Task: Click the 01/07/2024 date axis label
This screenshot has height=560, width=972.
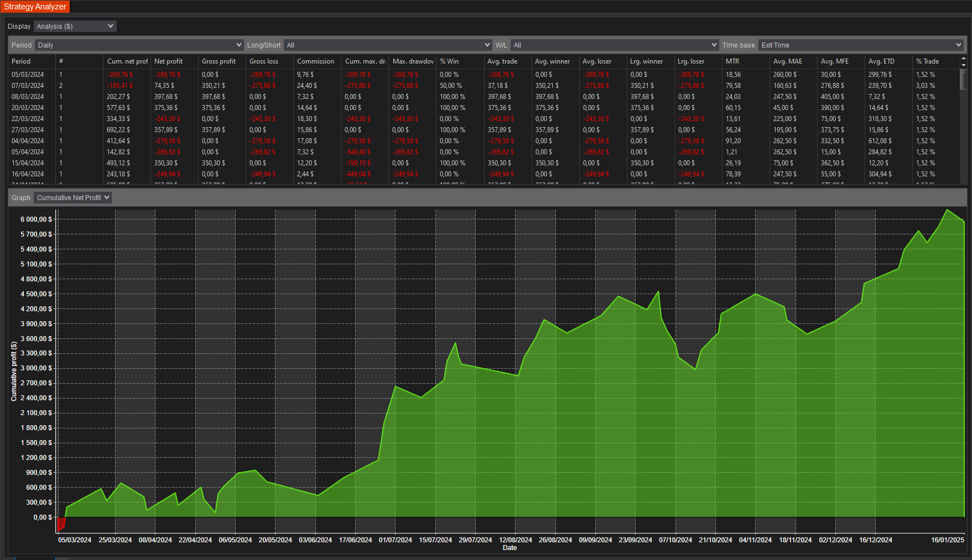Action: [395, 540]
